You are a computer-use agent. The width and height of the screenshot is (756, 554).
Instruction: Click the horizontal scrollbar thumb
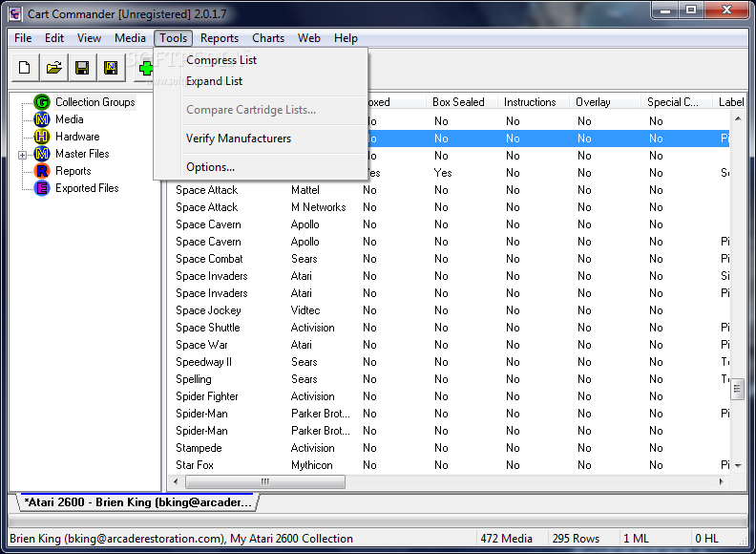pos(265,481)
